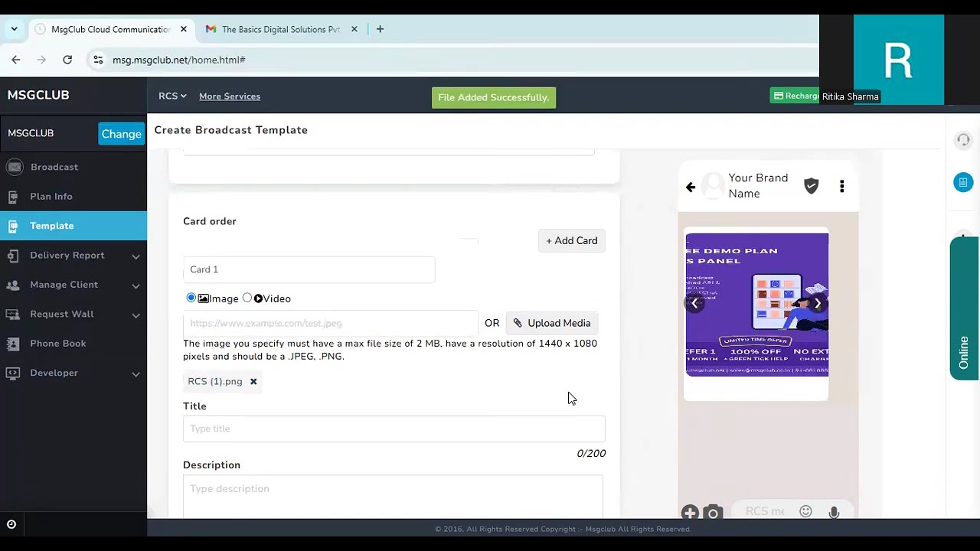Screen dimensions: 980x551
Task: Open the More Services link
Action: tap(230, 96)
